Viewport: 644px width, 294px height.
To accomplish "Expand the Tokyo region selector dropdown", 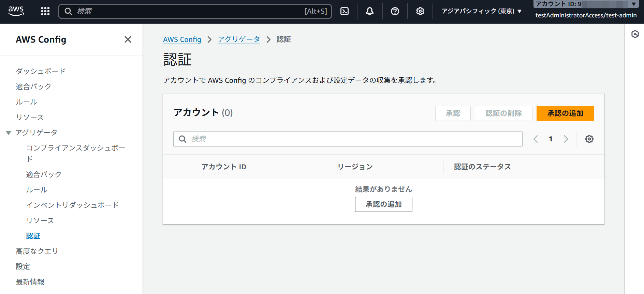I will click(x=481, y=11).
